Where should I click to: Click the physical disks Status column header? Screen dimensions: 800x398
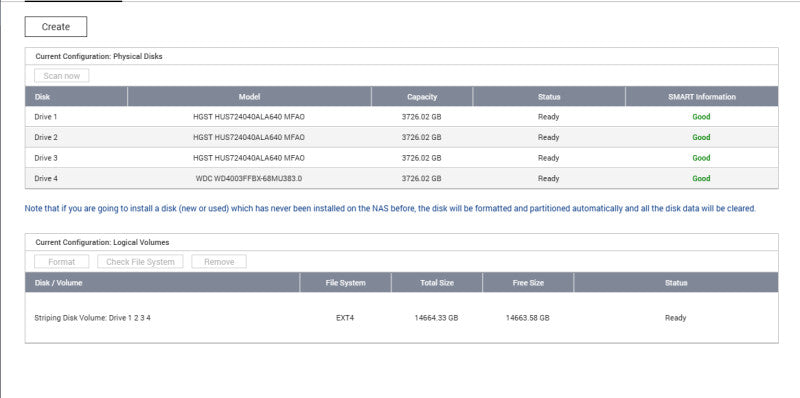[x=549, y=96]
